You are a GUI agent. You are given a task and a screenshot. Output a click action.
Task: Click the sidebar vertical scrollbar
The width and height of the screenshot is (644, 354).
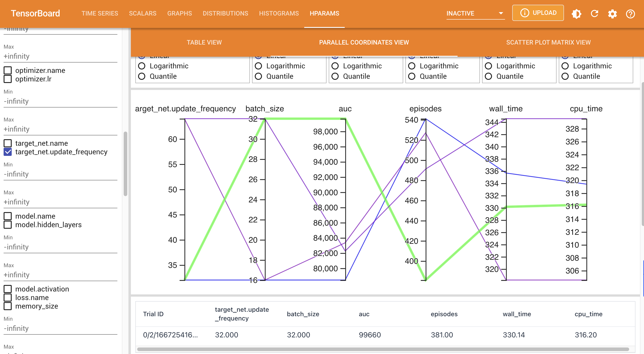click(125, 164)
